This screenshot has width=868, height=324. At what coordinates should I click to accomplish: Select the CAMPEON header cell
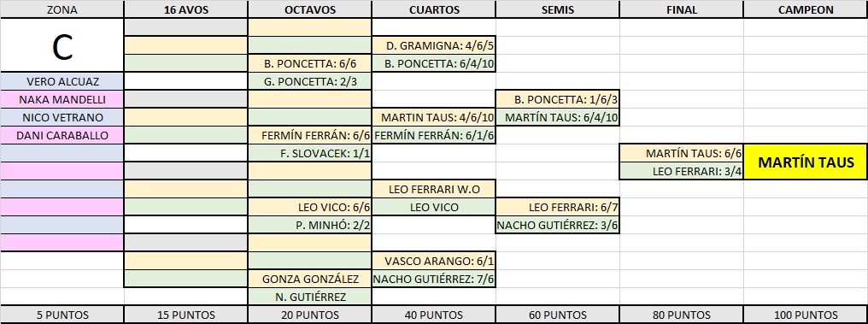[806, 9]
